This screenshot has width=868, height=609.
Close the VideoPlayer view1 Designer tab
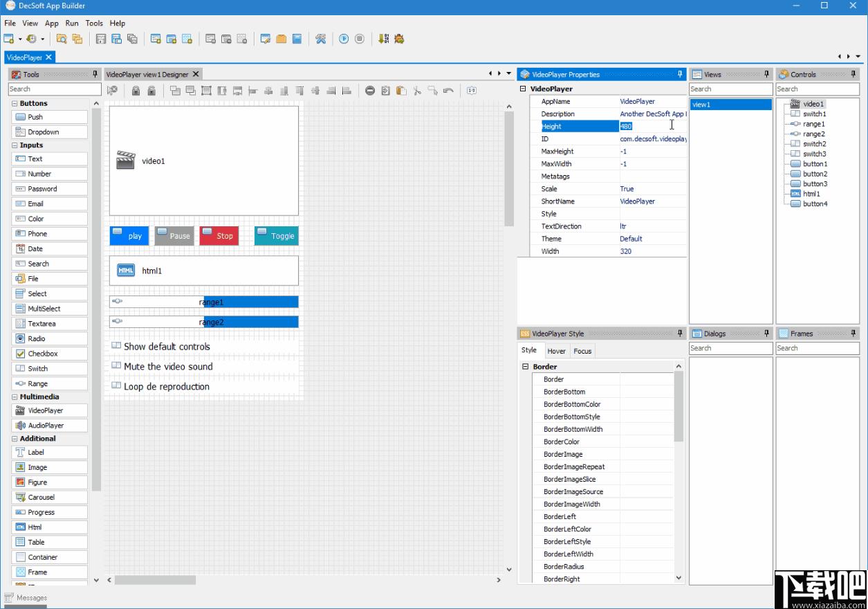(x=196, y=74)
